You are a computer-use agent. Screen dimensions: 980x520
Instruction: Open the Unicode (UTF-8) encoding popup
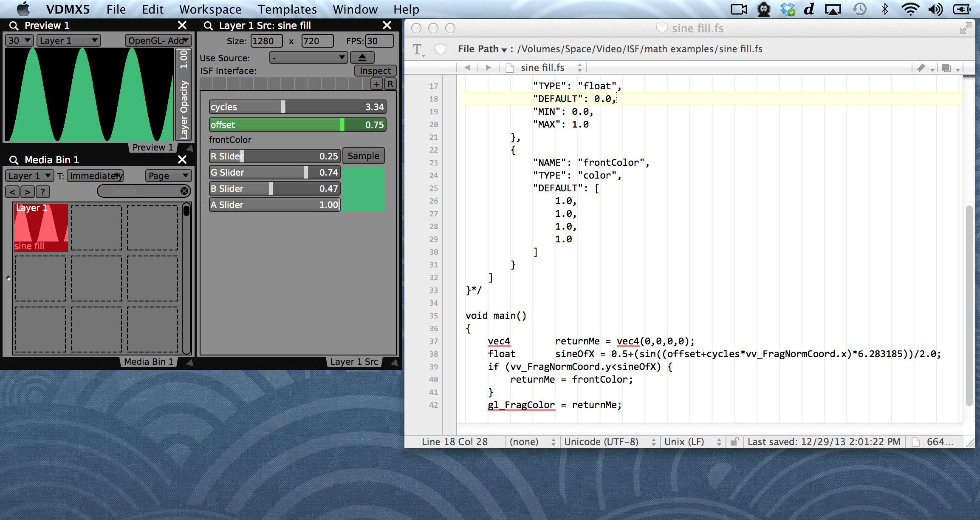pos(610,442)
